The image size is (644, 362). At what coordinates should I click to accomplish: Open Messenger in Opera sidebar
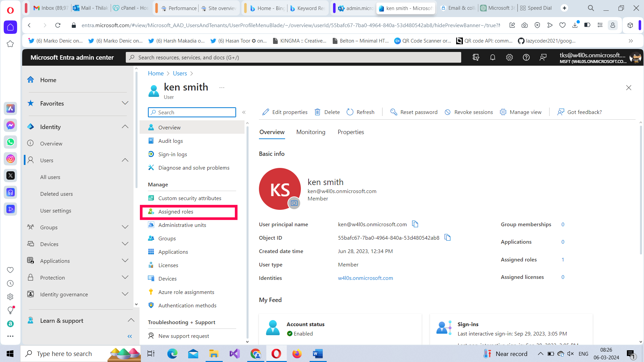click(10, 125)
